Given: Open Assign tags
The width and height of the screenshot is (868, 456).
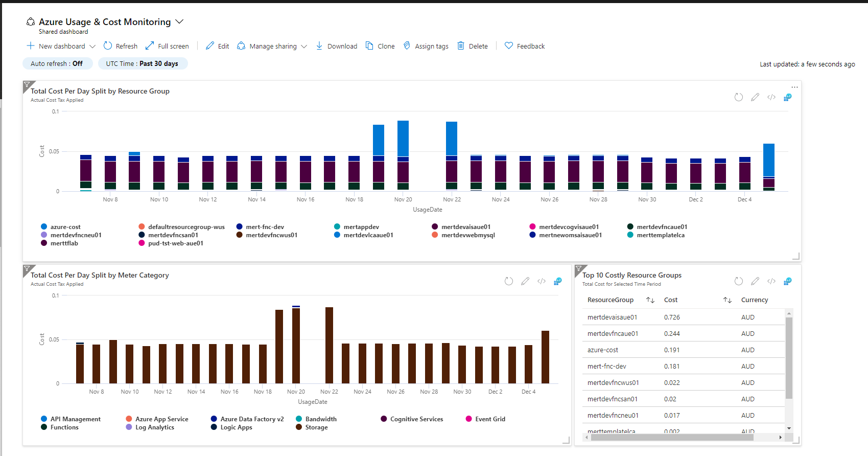Looking at the screenshot, I should 426,46.
